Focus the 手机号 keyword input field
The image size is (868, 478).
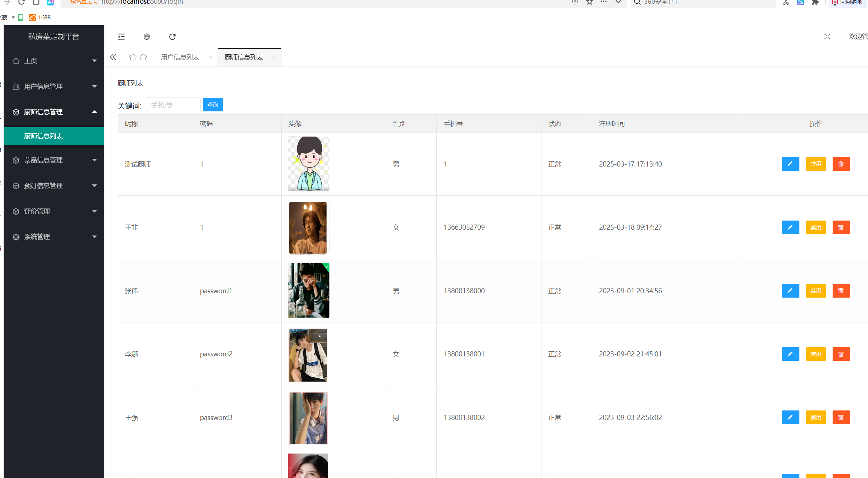(173, 105)
